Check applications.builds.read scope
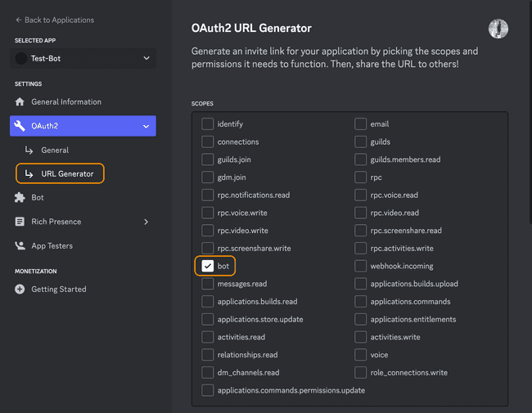The width and height of the screenshot is (532, 413). 208,302
